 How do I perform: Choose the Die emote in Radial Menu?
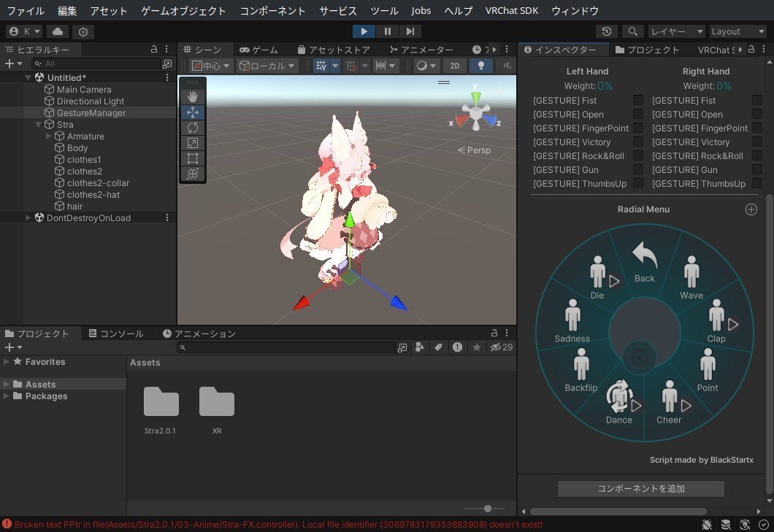point(597,277)
